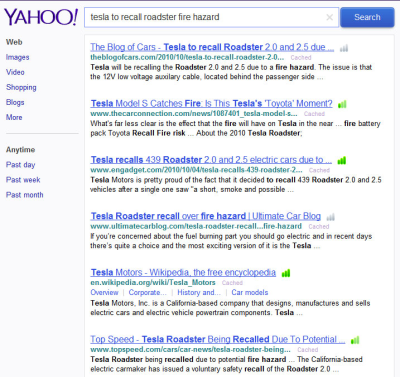Click snippet 'Tesla Motors is pretty proud'
The image size is (400, 377).
[x=236, y=185]
